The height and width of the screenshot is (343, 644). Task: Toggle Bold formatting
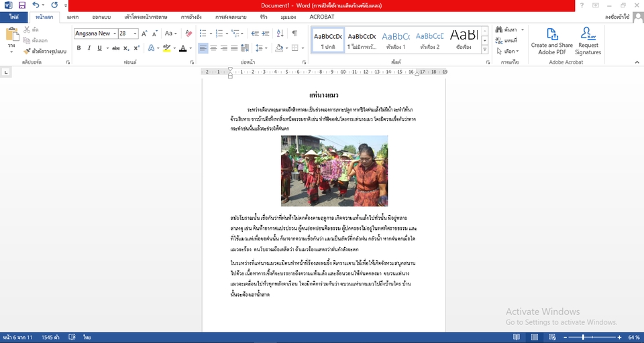[x=78, y=48]
